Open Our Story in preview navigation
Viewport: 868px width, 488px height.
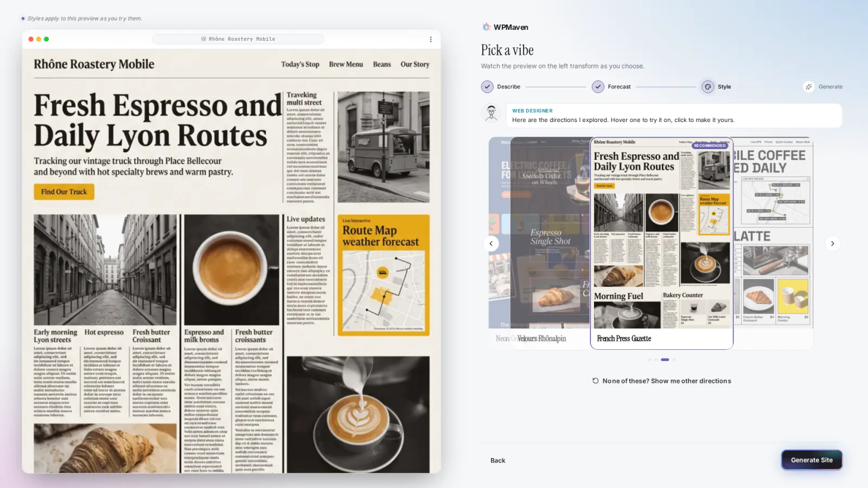(415, 64)
